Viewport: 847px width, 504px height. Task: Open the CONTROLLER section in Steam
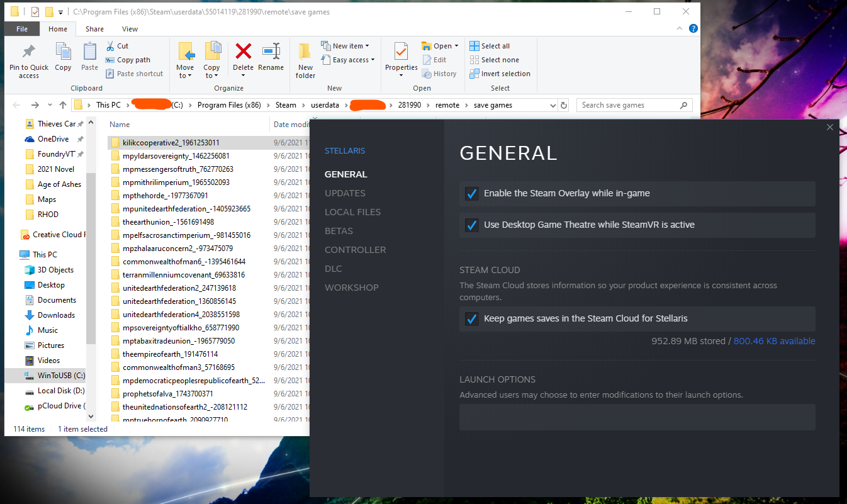pos(355,250)
